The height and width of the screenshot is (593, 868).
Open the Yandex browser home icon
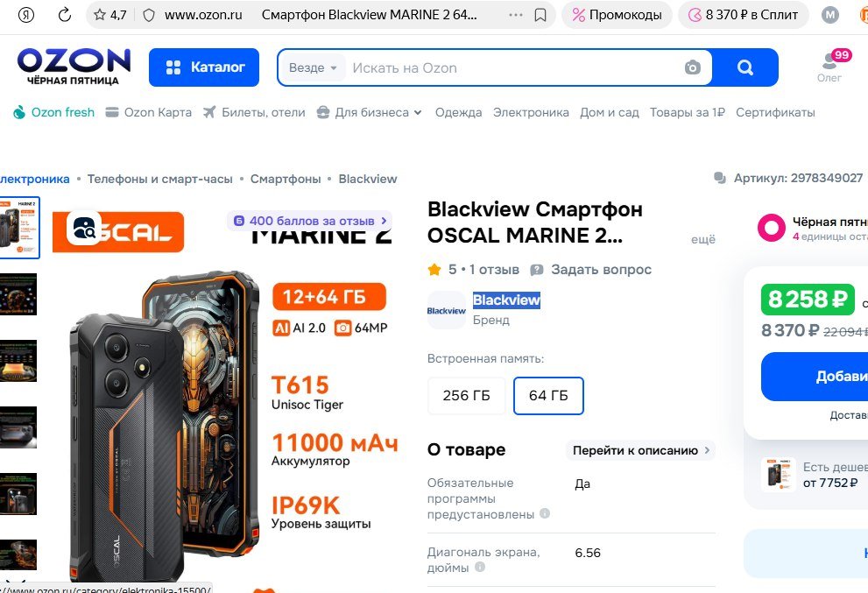click(26, 15)
